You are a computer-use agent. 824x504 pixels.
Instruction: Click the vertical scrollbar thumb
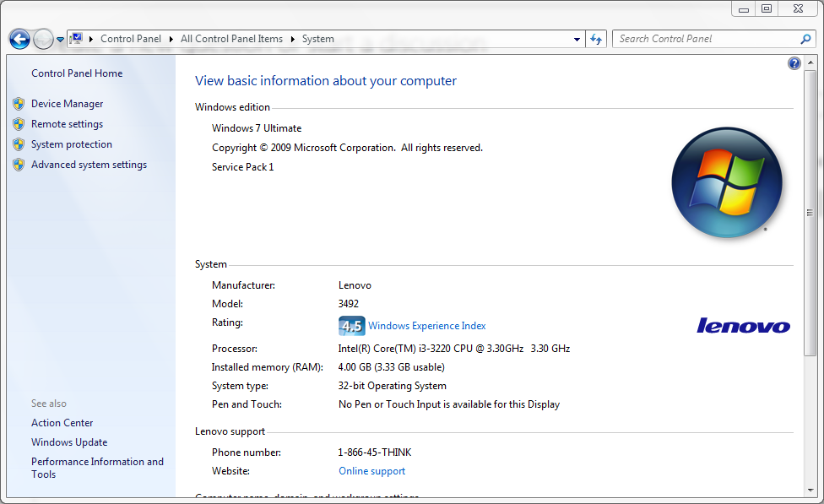(810, 213)
